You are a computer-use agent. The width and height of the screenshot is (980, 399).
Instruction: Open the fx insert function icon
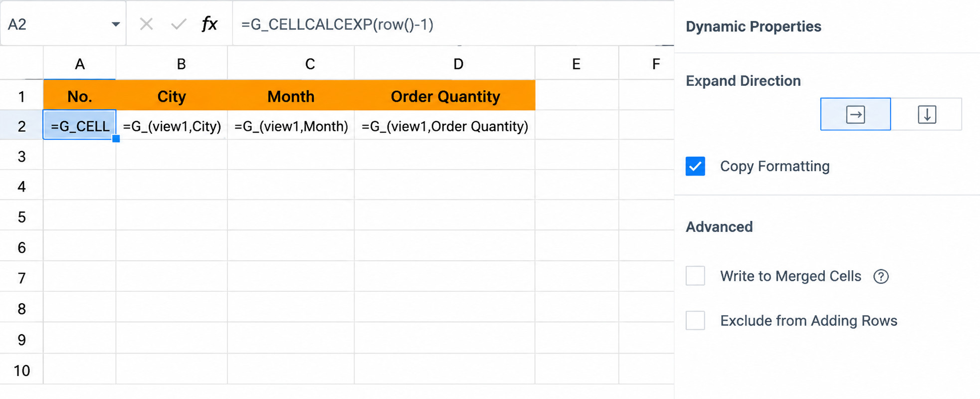(209, 24)
